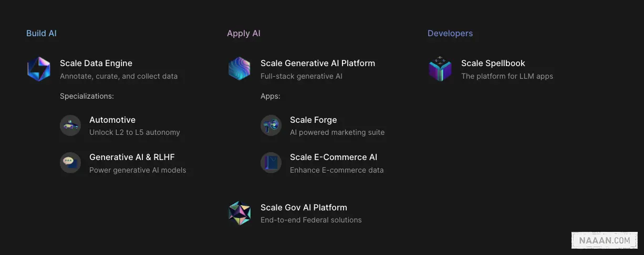644x255 pixels.
Task: Open the Scale Data Engine link
Action: (96, 63)
